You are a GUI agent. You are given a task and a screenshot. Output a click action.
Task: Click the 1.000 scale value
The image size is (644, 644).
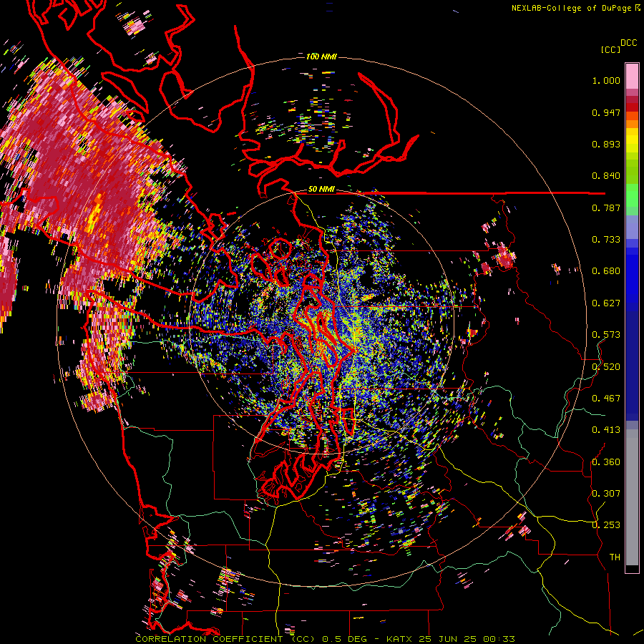point(606,80)
